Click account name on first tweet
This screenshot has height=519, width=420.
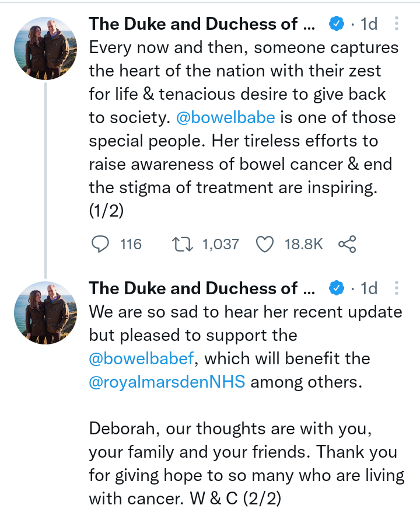point(201,24)
